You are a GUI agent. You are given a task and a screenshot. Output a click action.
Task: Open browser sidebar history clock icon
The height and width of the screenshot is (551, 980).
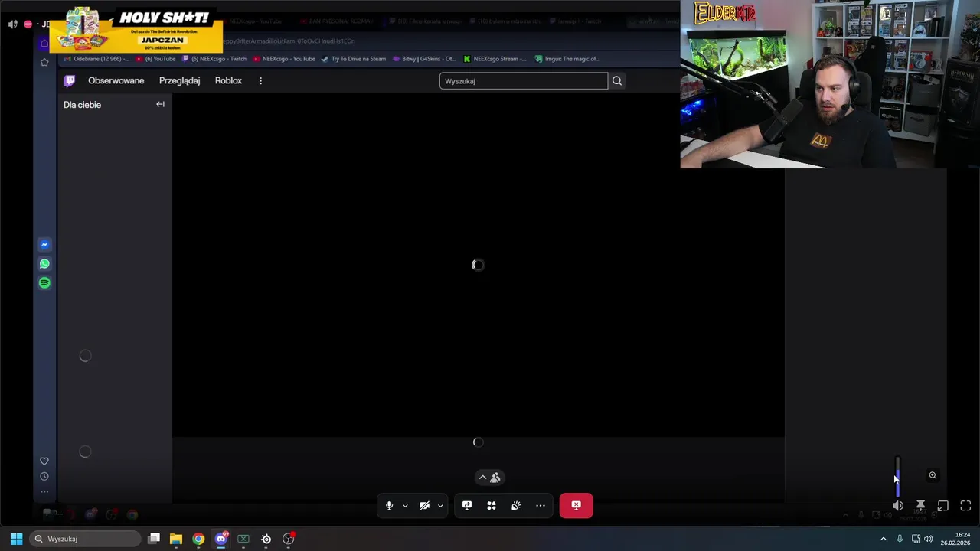(44, 476)
